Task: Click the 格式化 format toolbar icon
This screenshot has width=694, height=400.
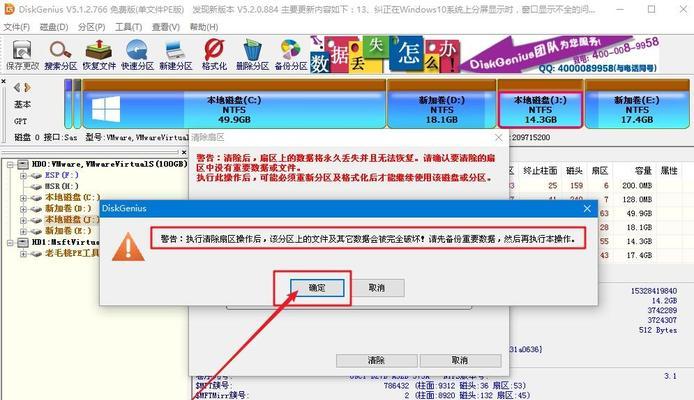Action: tap(214, 55)
